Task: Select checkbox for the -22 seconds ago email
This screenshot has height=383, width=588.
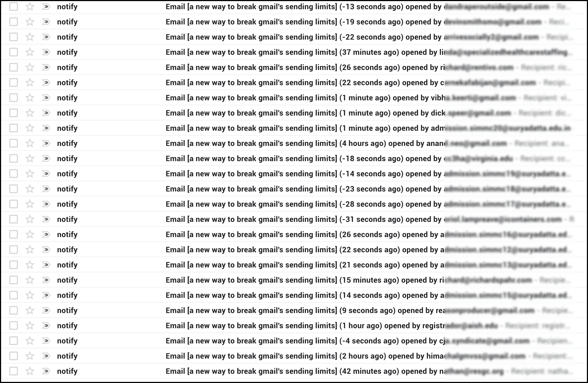Action: 14,37
